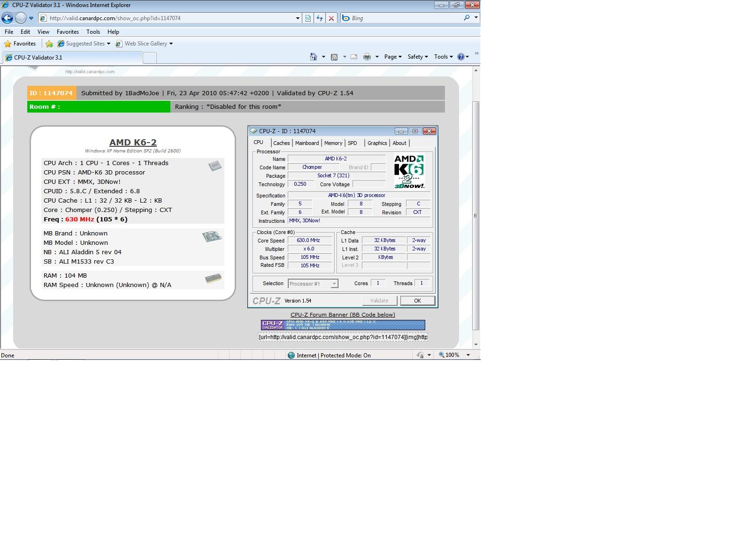Open the search provider dropdown arrow
Viewport: 751px width, 560px height.
476,18
